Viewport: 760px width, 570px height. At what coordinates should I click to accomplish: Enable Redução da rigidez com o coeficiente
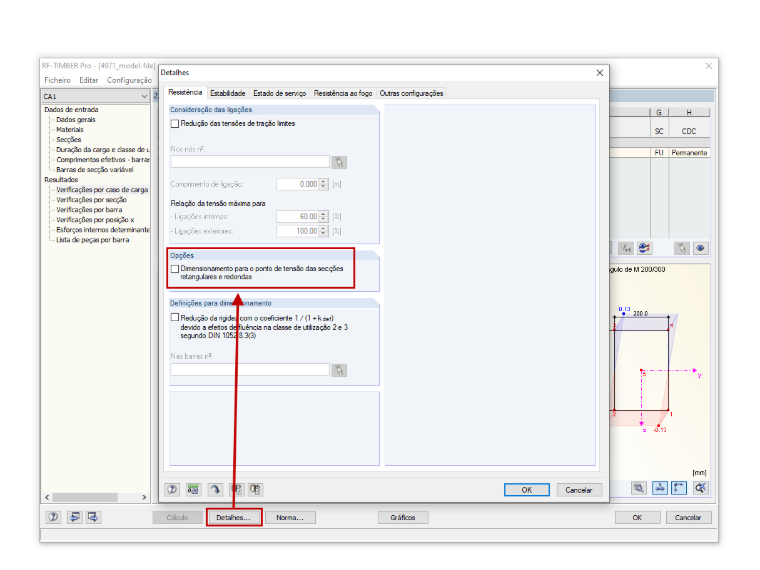175,317
